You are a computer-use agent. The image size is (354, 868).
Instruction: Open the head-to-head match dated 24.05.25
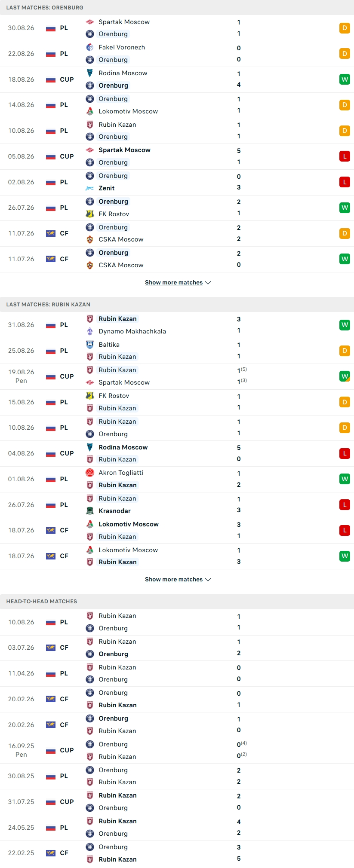(x=177, y=828)
